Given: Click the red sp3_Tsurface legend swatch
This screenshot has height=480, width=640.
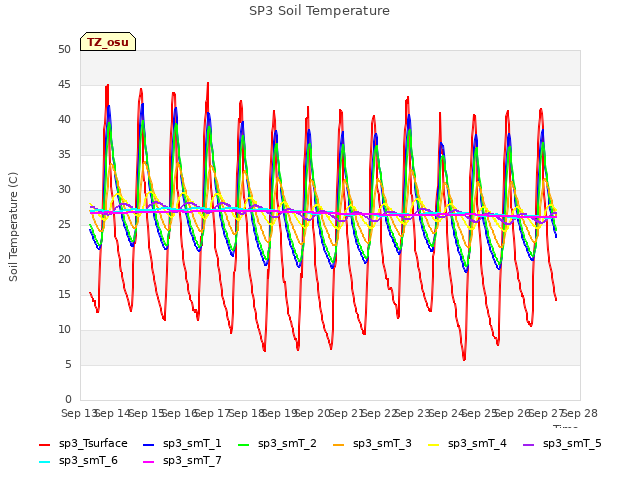Looking at the screenshot, I should click(44, 444).
